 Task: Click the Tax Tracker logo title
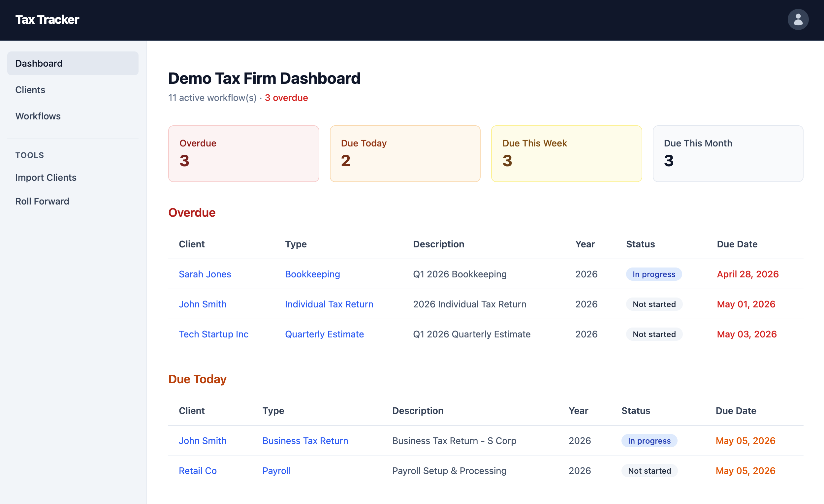47,20
